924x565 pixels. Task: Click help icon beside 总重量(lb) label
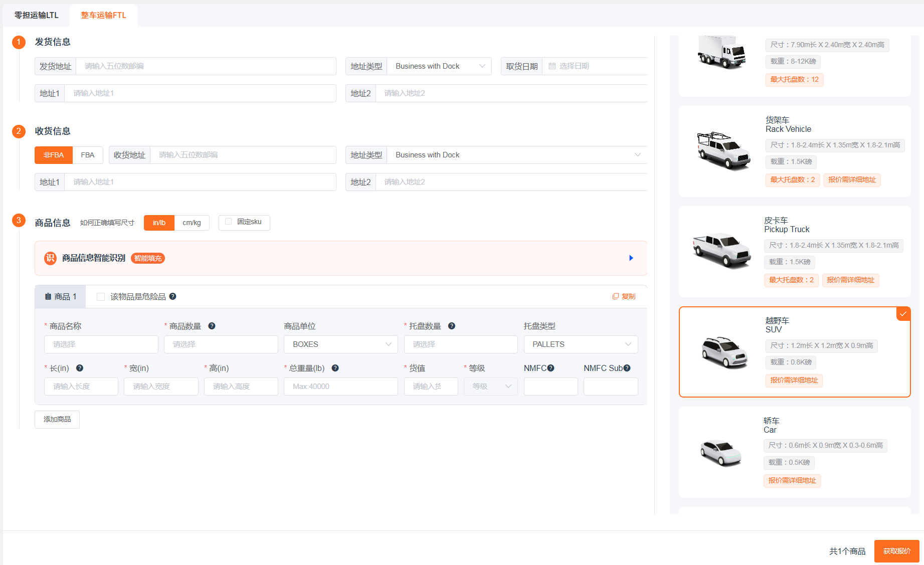(335, 368)
